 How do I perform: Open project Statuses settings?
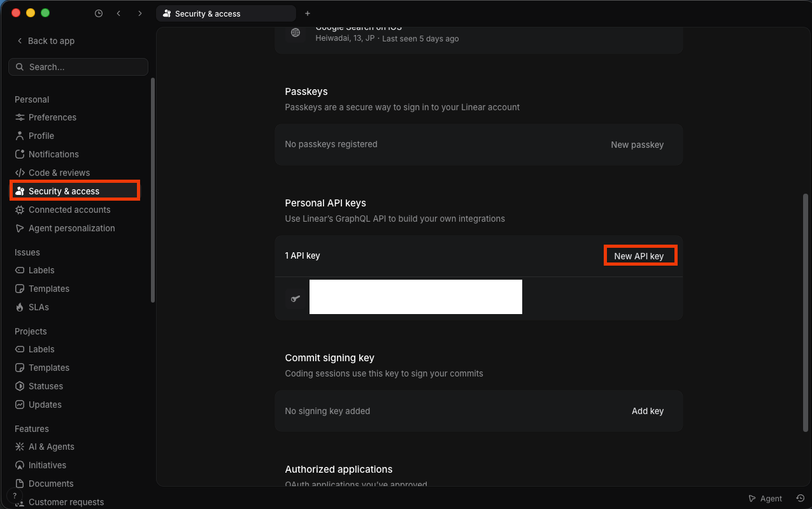[x=46, y=386]
